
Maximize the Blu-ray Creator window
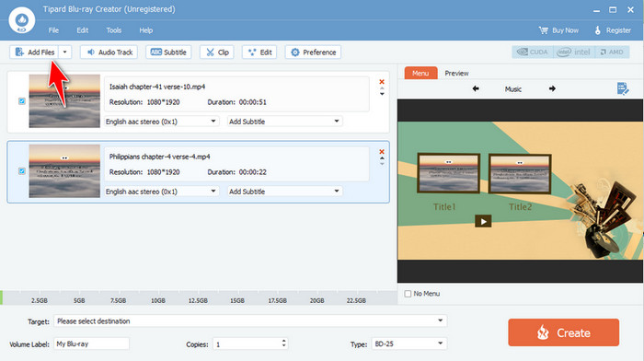point(613,10)
